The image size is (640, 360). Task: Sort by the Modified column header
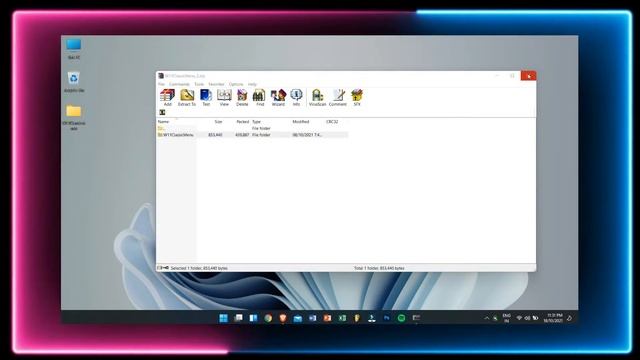tap(301, 122)
